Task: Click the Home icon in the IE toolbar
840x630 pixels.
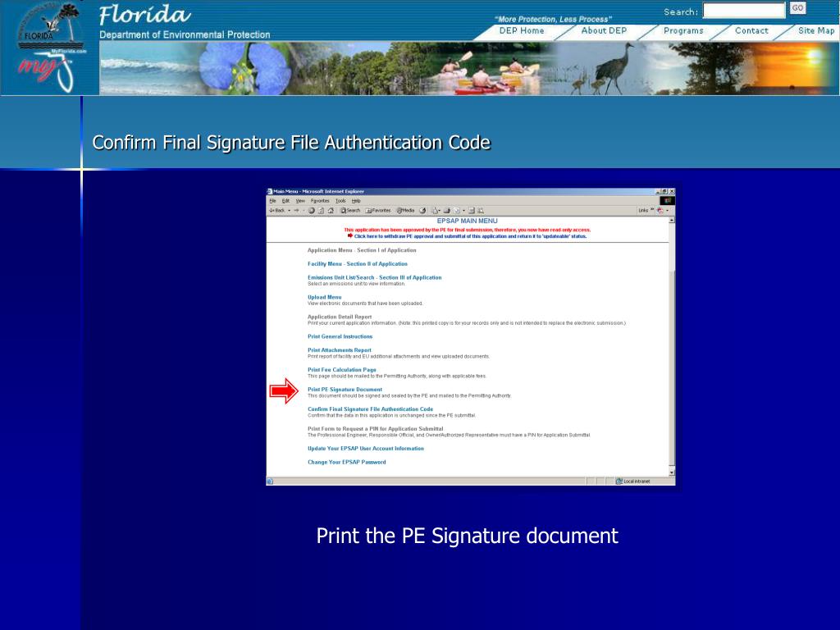Action: [x=331, y=211]
